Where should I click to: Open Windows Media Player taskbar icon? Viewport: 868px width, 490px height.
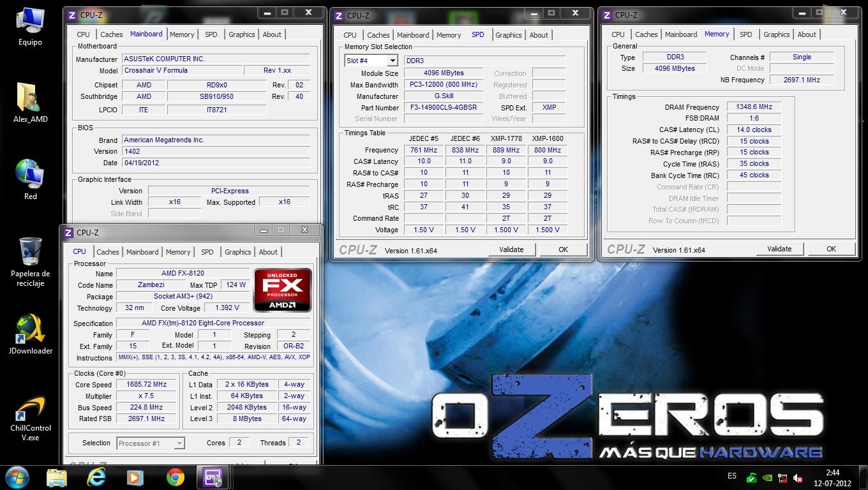coord(135,477)
